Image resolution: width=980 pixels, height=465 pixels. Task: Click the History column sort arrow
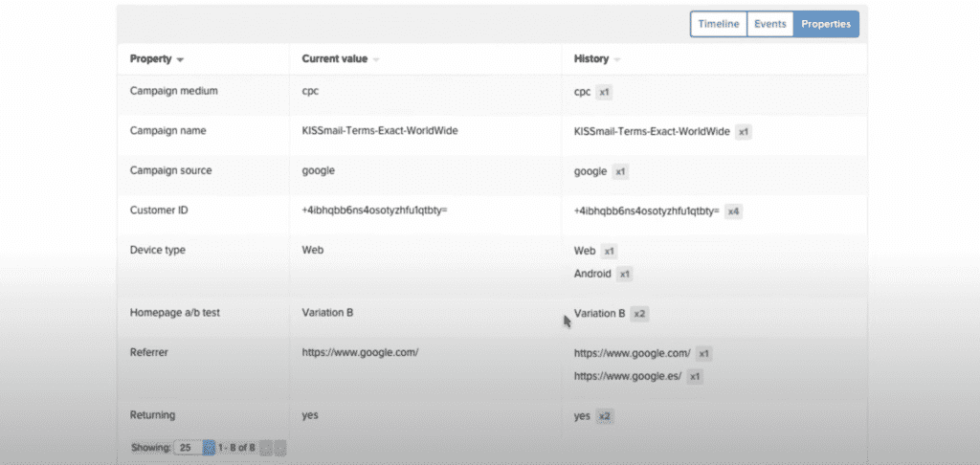pyautogui.click(x=617, y=59)
